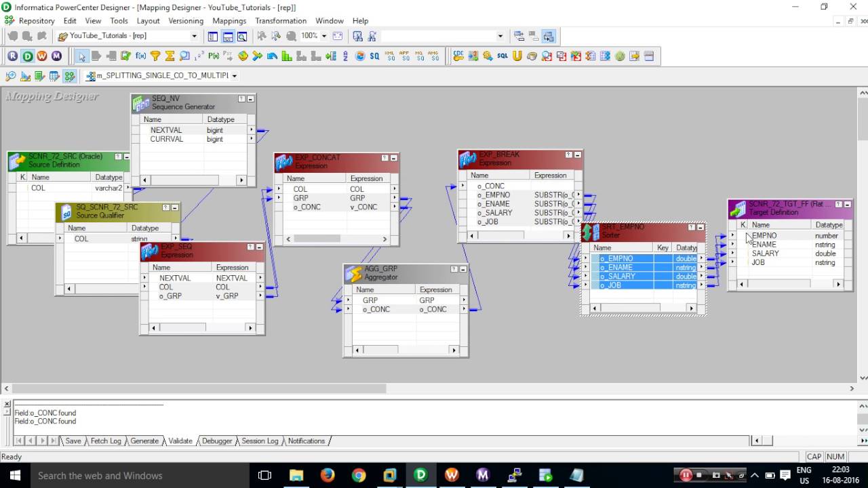This screenshot has height=488, width=868.
Task: Open the Mapplet Designer tool
Action: [54, 76]
